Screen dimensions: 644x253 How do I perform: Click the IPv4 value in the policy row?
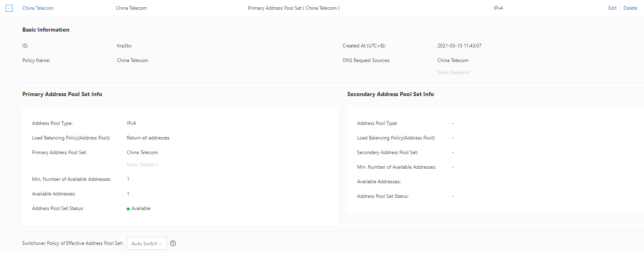click(498, 8)
